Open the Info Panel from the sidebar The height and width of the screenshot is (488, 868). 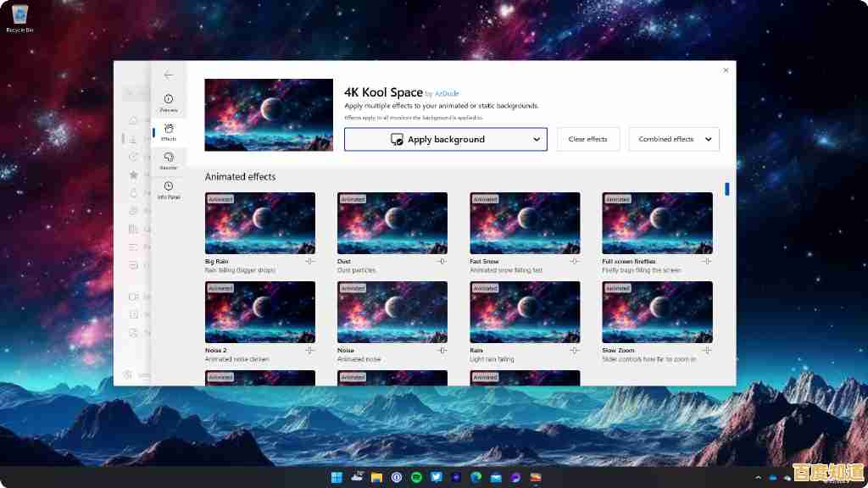pyautogui.click(x=169, y=190)
